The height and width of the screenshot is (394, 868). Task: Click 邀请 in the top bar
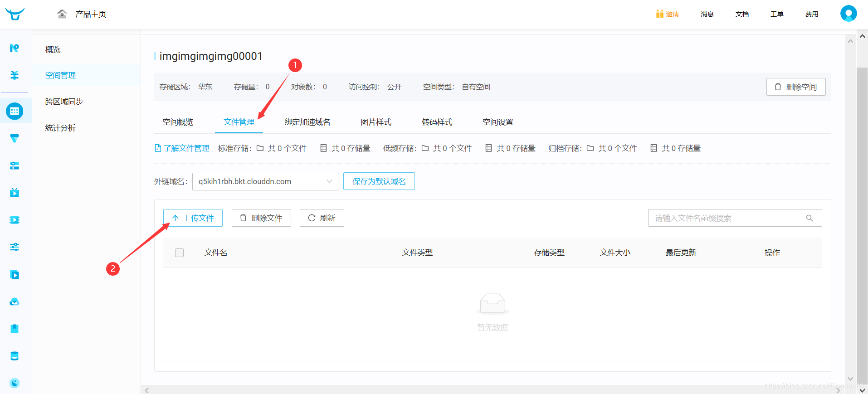[x=673, y=14]
